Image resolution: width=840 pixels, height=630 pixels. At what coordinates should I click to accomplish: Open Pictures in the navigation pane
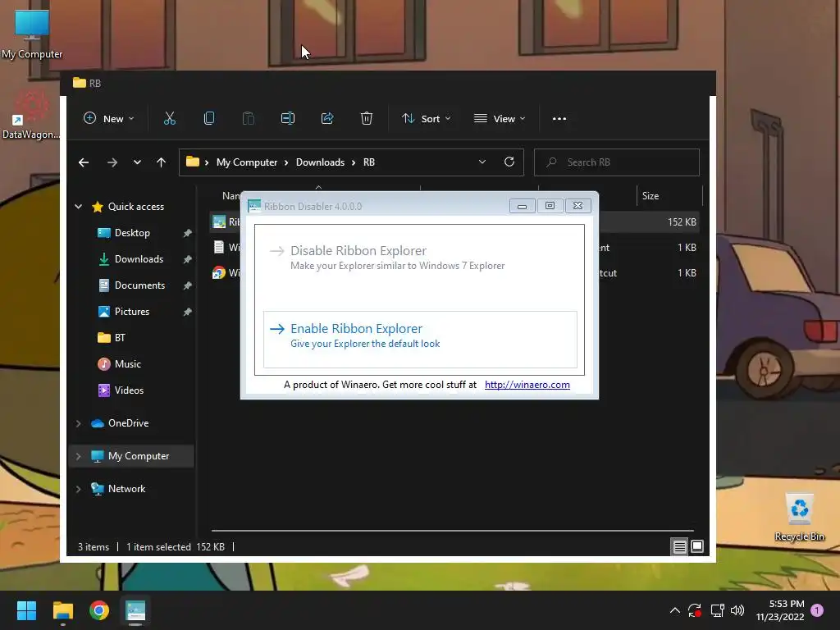click(x=131, y=312)
